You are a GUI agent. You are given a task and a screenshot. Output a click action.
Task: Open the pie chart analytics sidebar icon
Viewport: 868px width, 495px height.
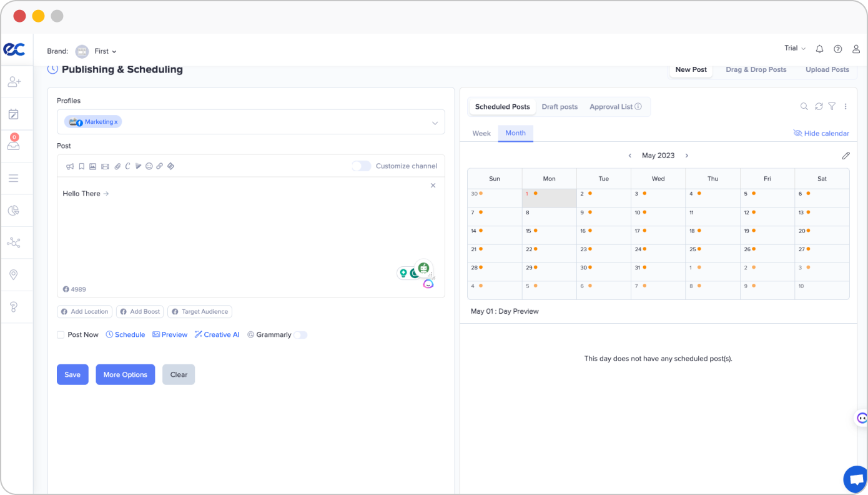point(13,211)
